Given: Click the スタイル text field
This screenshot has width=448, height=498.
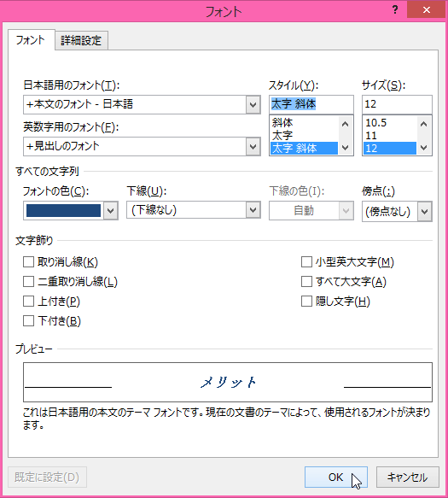Looking at the screenshot, I should [311, 104].
